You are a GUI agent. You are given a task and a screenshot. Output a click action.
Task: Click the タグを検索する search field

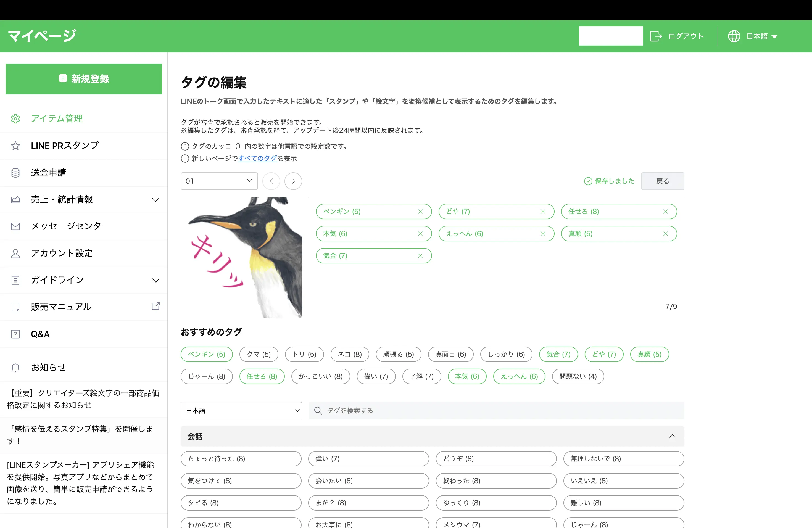tap(496, 410)
